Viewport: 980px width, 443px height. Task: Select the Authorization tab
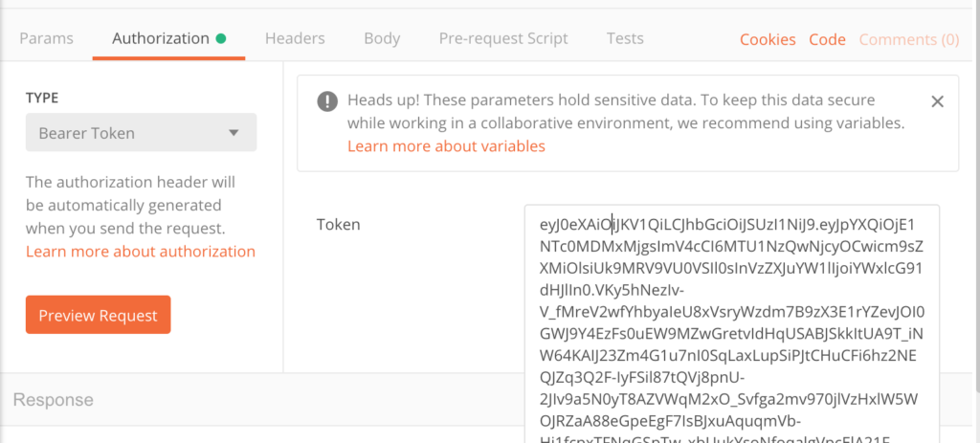(161, 39)
